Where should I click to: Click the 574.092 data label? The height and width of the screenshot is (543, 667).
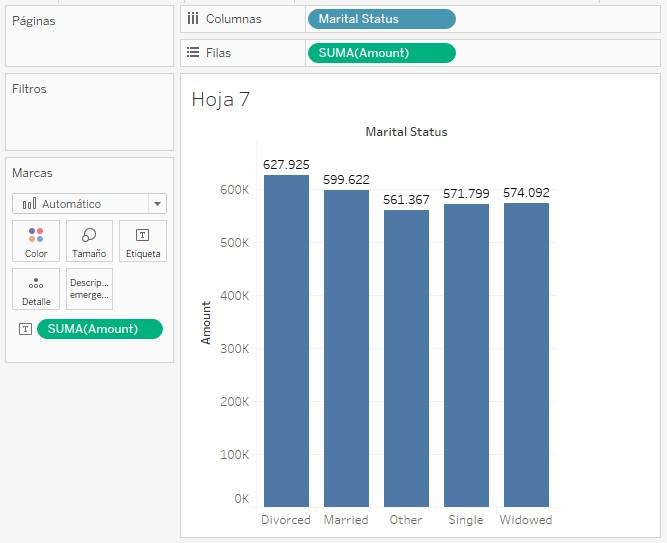pos(526,193)
